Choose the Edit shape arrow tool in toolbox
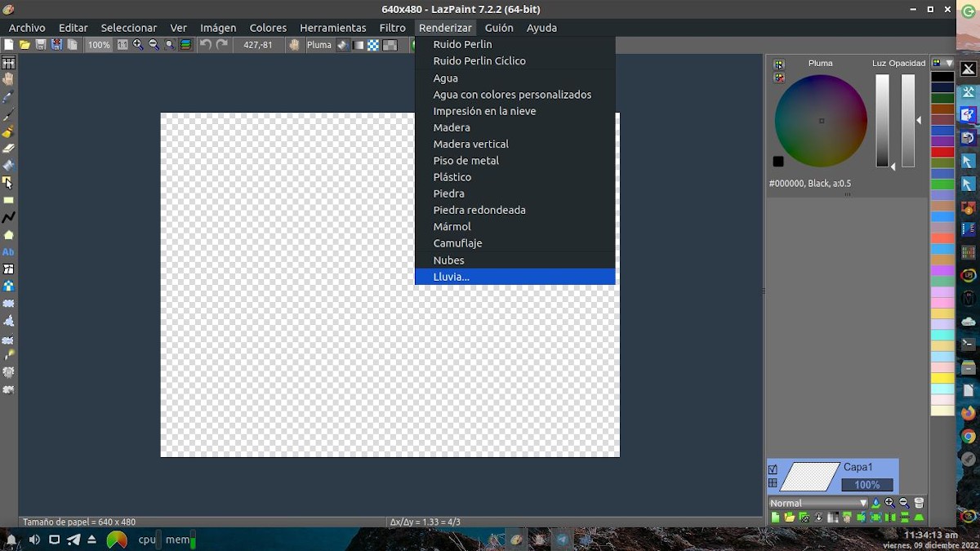This screenshot has width=980, height=551. (8, 183)
